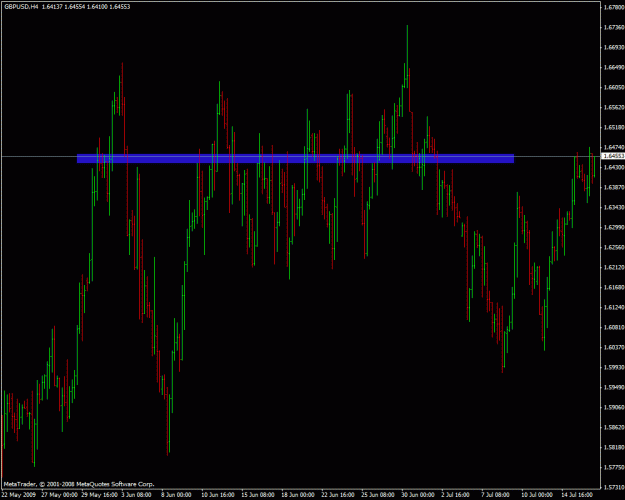The height and width of the screenshot is (500, 625).
Task: Click the 1.58180 price axis label
Action: [x=614, y=447]
